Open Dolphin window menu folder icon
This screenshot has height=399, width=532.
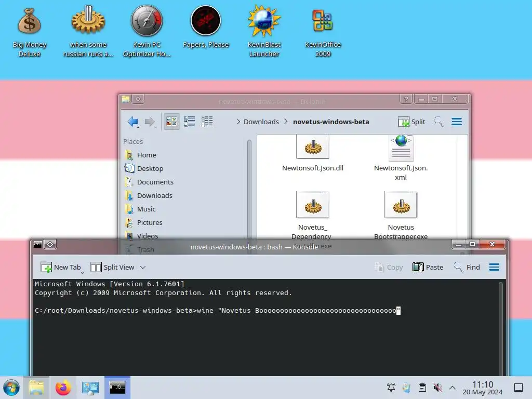pyautogui.click(x=126, y=99)
